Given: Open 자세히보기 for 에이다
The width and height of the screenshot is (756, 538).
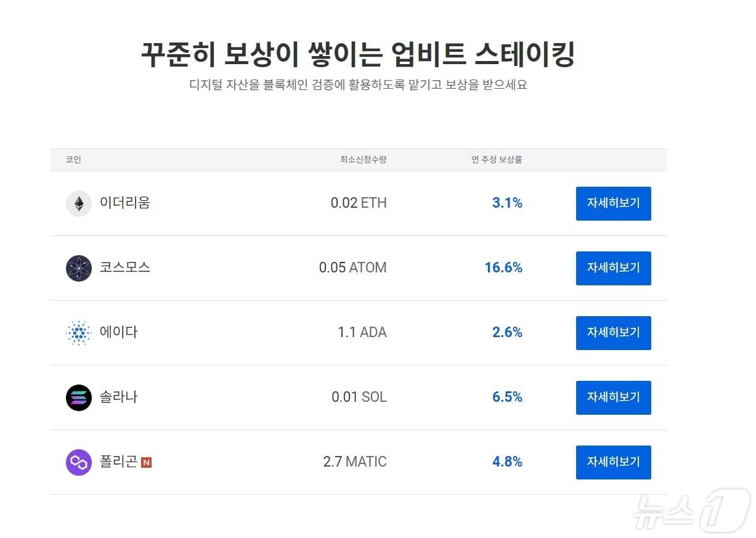Looking at the screenshot, I should 613,333.
